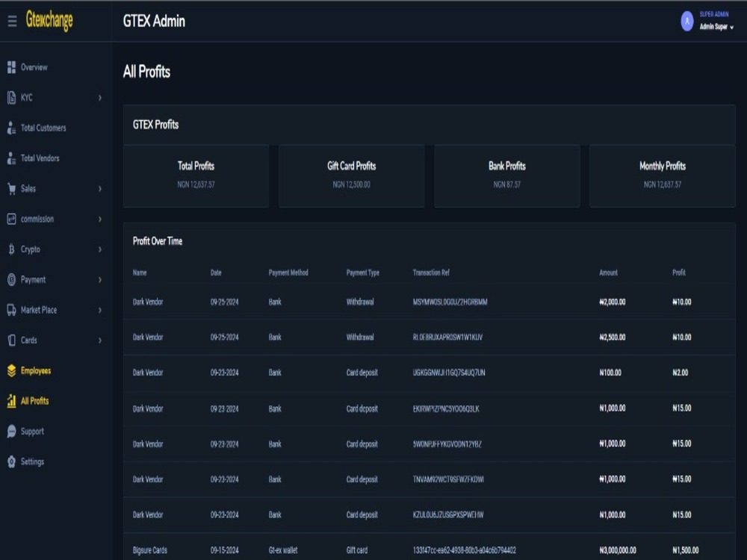Click the Date column header
The width and height of the screenshot is (747, 560).
216,273
